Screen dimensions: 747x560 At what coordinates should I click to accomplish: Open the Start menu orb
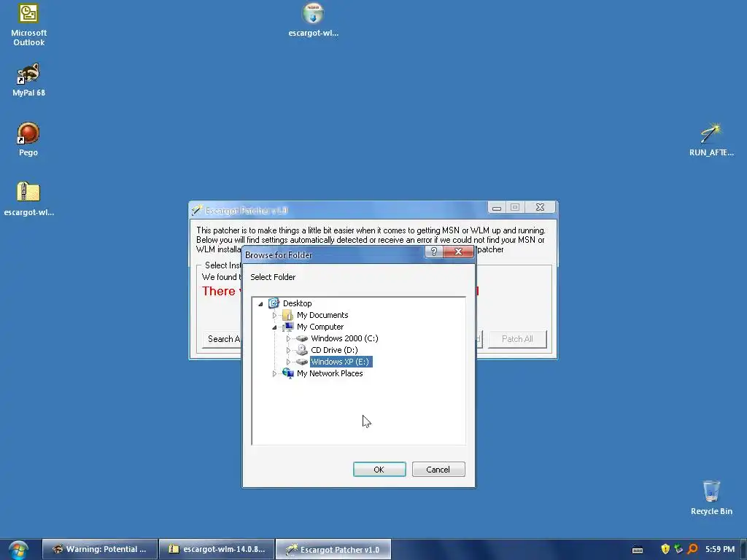click(x=18, y=550)
